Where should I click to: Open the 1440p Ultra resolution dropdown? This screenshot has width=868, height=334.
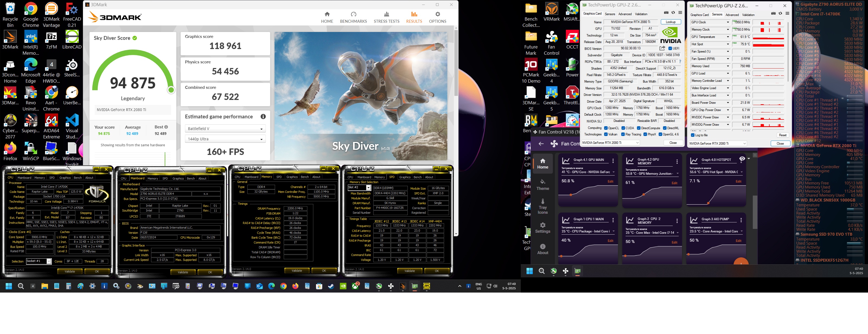coord(225,139)
